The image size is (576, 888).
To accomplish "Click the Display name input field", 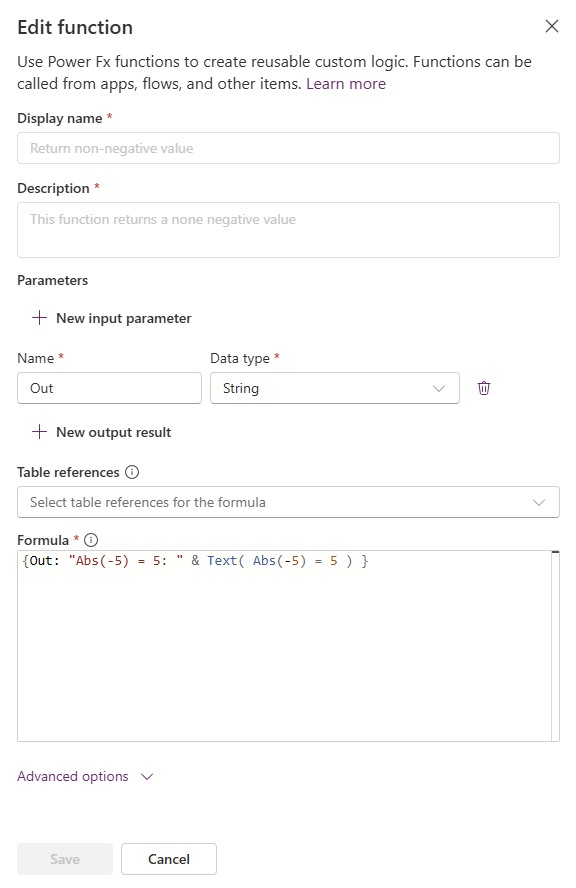I will [x=288, y=148].
